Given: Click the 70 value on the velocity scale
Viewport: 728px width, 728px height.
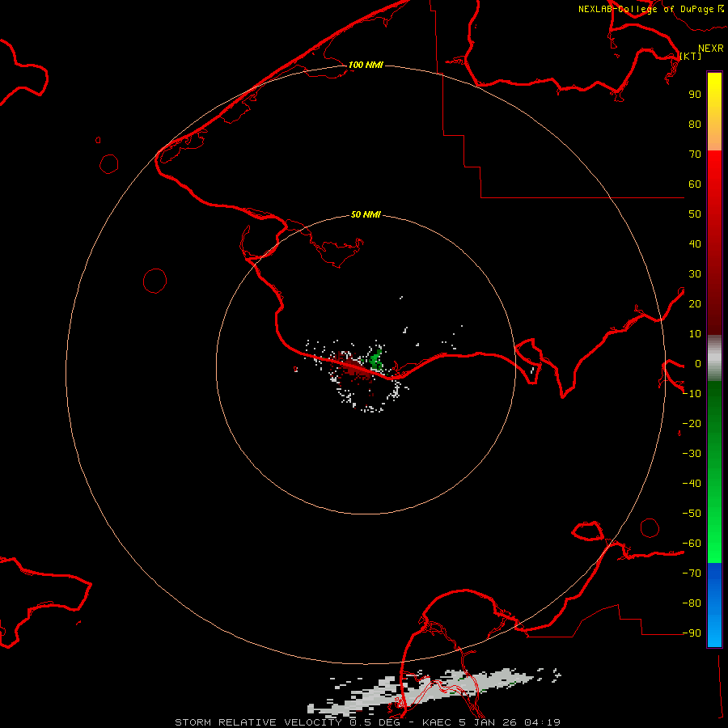Looking at the screenshot, I should coord(695,154).
